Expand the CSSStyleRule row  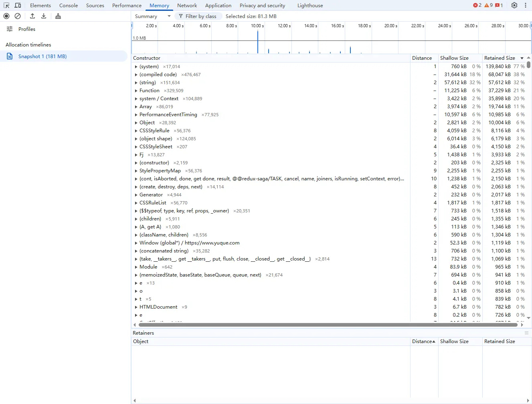136,131
